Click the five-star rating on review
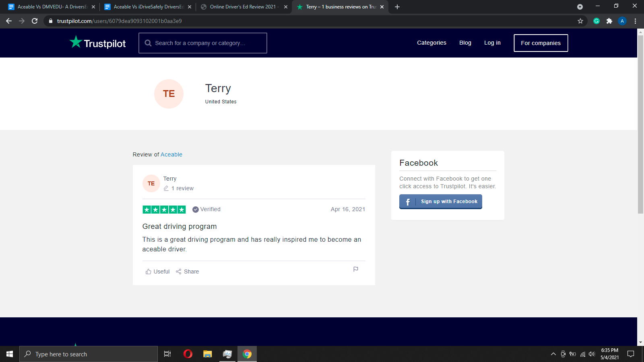 164,210
